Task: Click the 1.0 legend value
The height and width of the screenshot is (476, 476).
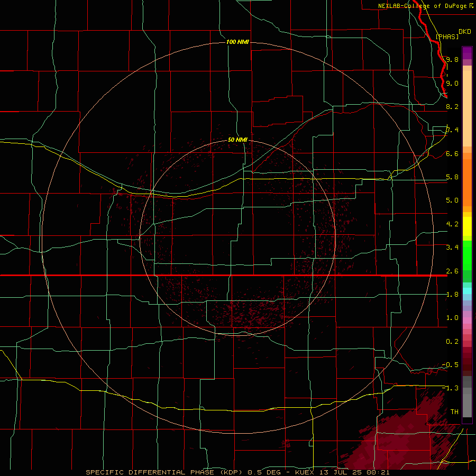Action: (x=452, y=318)
